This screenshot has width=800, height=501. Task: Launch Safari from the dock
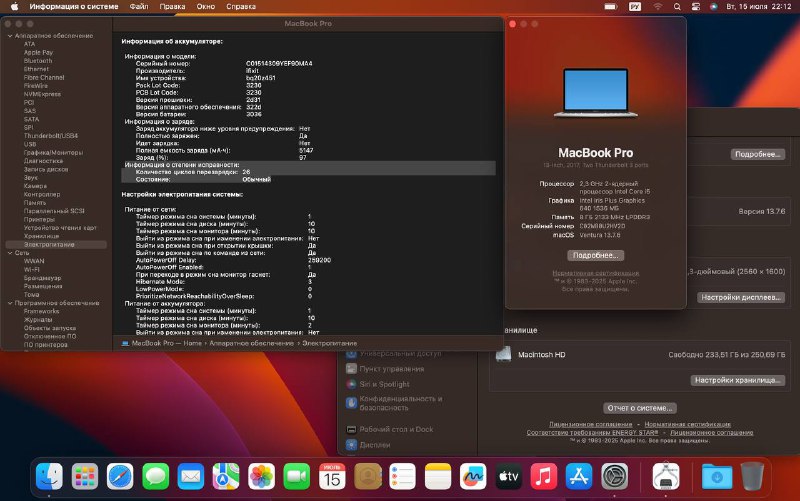tap(120, 476)
